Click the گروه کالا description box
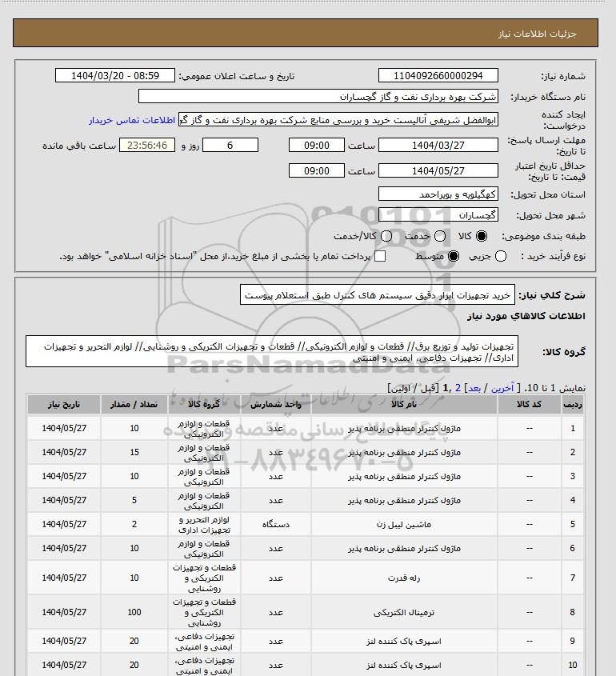Image resolution: width=616 pixels, height=676 pixels. 271,352
